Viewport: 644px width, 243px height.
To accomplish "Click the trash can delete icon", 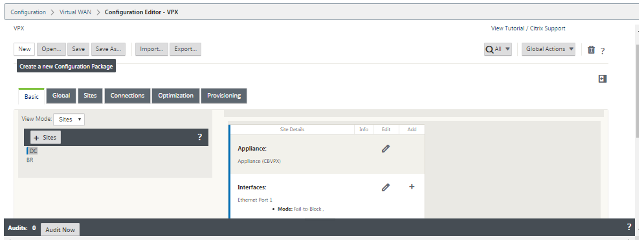I will [x=591, y=50].
